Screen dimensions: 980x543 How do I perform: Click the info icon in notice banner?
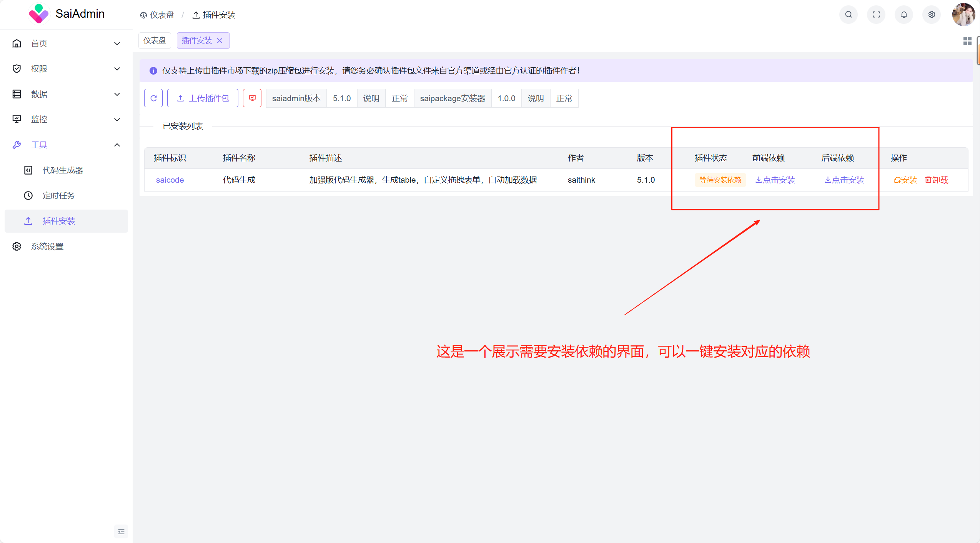tap(153, 71)
